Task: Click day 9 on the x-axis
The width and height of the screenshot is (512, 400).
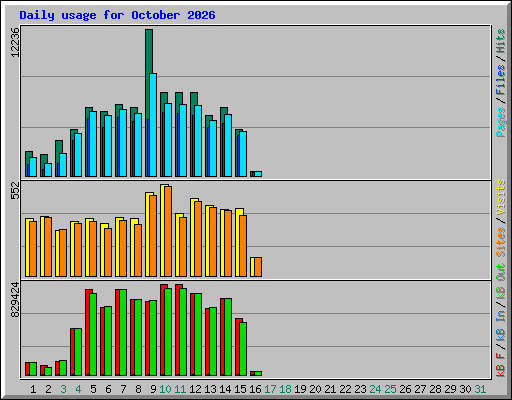Action: pyautogui.click(x=153, y=389)
